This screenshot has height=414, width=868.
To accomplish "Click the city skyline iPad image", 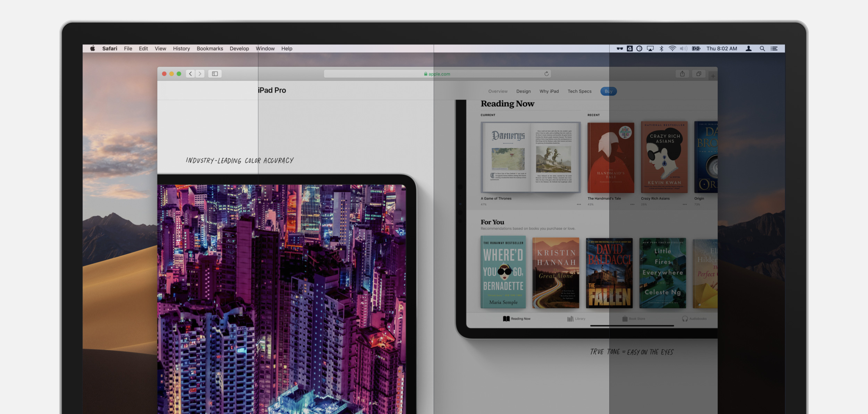I will coord(282,299).
